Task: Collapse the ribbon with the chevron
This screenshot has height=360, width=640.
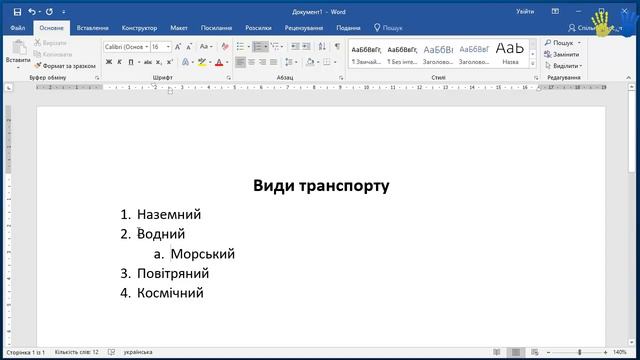Action: point(628,78)
